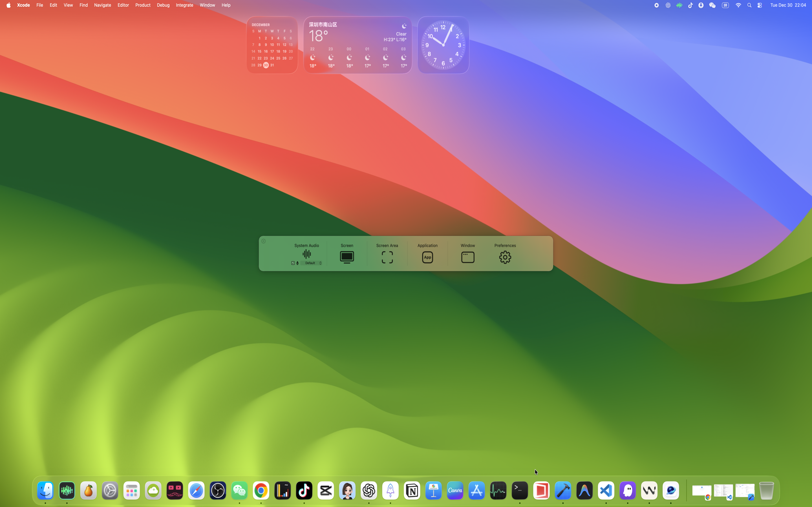Viewport: 812px width, 507px height.
Task: Launch Terminal from the Dock
Action: (x=519, y=491)
